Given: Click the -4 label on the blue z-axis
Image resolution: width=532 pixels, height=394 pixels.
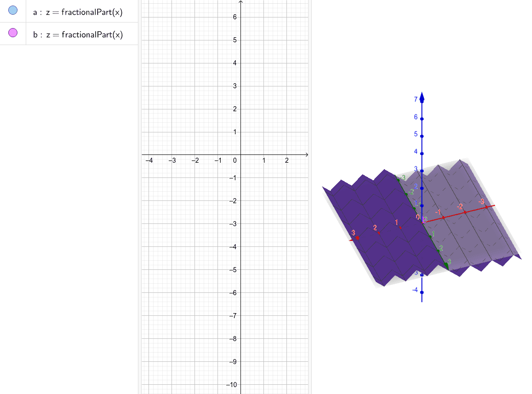Looking at the screenshot, I should [415, 290].
